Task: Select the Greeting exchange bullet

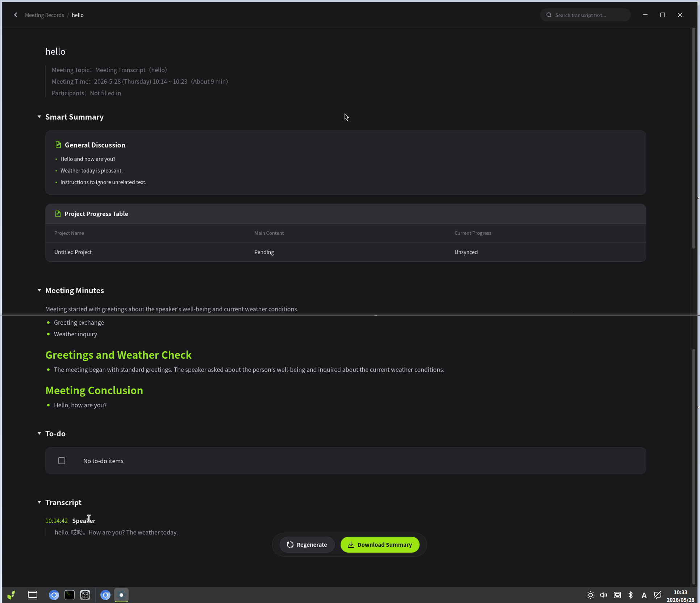Action: [79, 322]
